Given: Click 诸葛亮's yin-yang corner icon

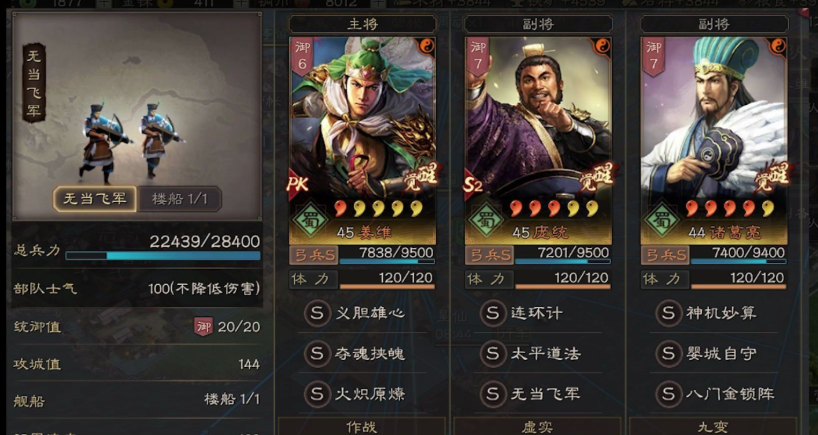Looking at the screenshot, I should coord(778,46).
